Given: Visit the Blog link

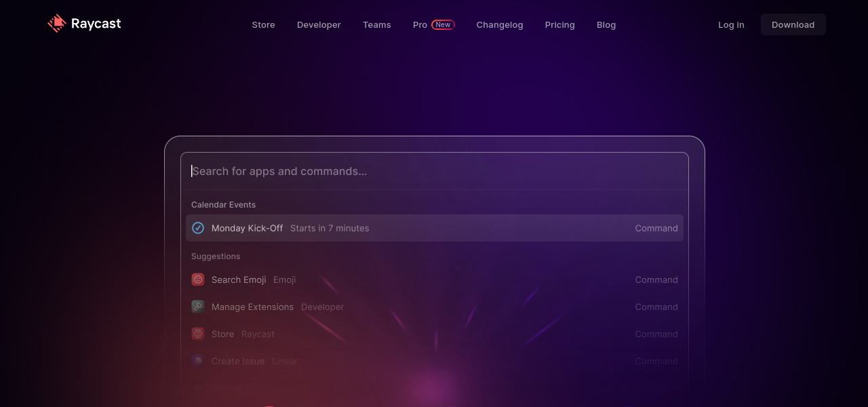Looking at the screenshot, I should pyautogui.click(x=606, y=25).
